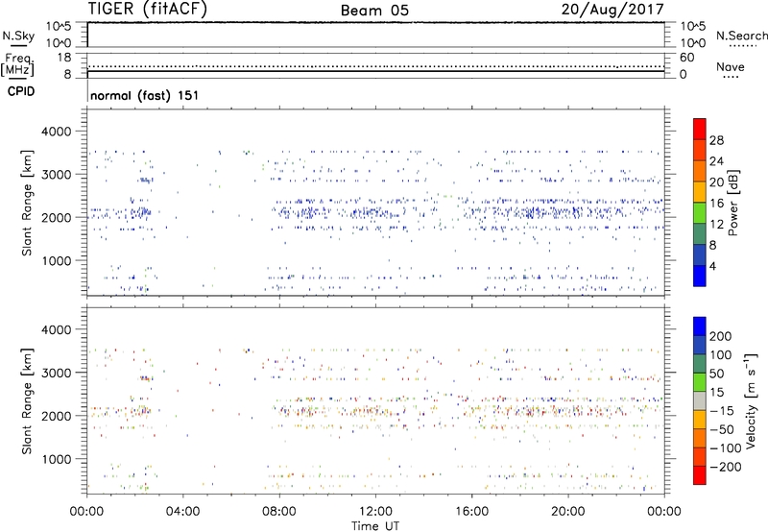The image size is (768, 532).
Task: Click the 3000 tick on the power panel
Action: pos(56,175)
